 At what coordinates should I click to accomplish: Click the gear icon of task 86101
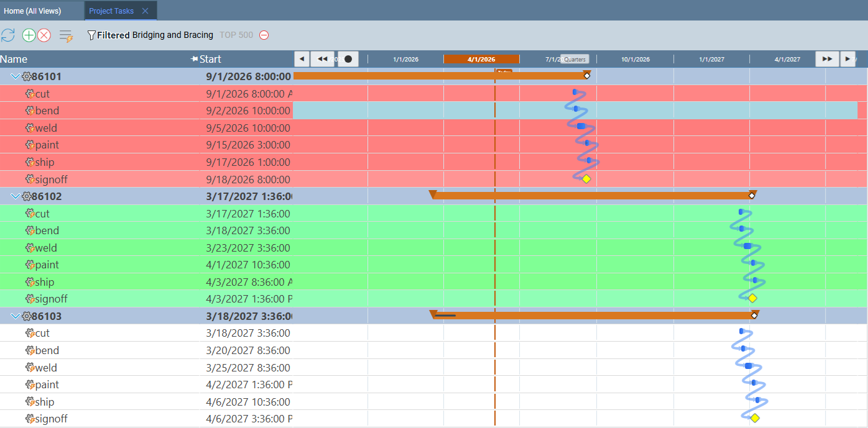point(27,76)
